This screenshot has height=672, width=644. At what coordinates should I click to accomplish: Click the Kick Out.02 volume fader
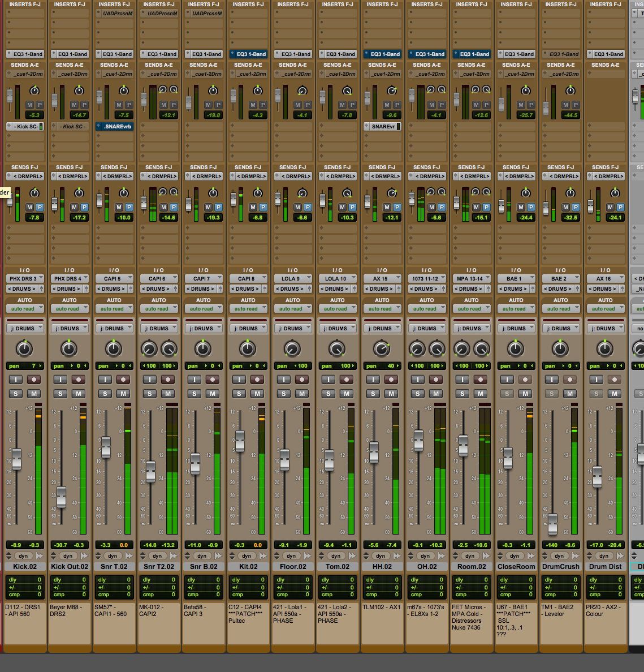click(x=61, y=497)
